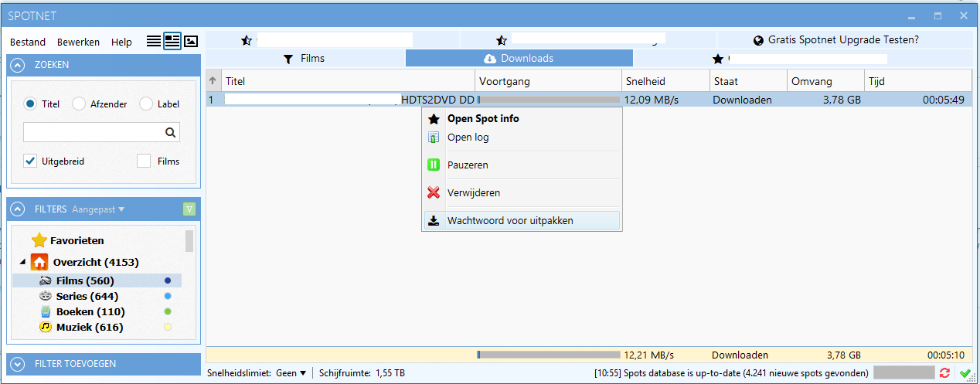
Task: Click the Favorieten star icon
Action: pos(39,240)
